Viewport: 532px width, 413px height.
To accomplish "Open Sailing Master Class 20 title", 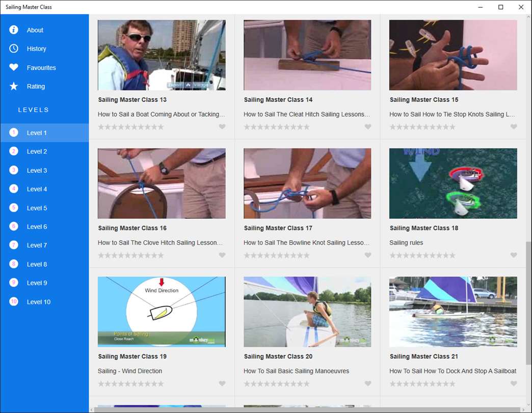I will coord(278,356).
